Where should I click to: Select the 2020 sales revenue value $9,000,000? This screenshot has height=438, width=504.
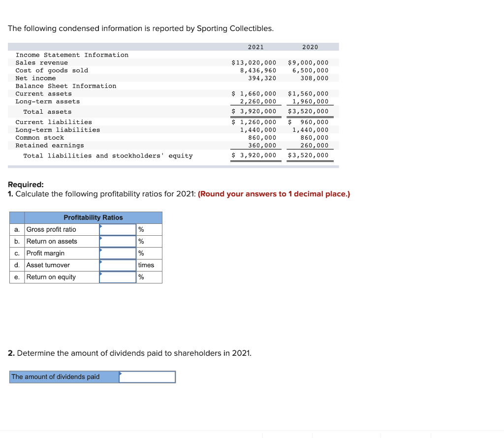[x=308, y=63]
